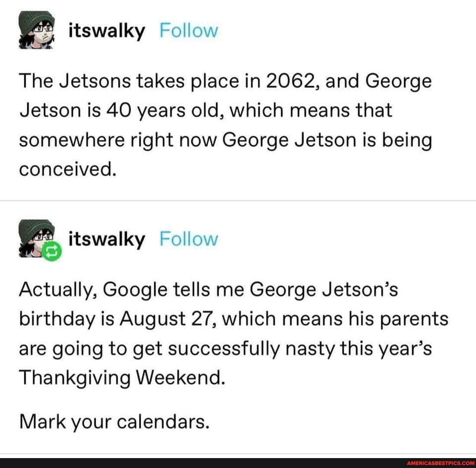Open the itswalky username on the reblogged post
Image resolution: width=476 pixels, height=468 pixels.
click(x=107, y=239)
